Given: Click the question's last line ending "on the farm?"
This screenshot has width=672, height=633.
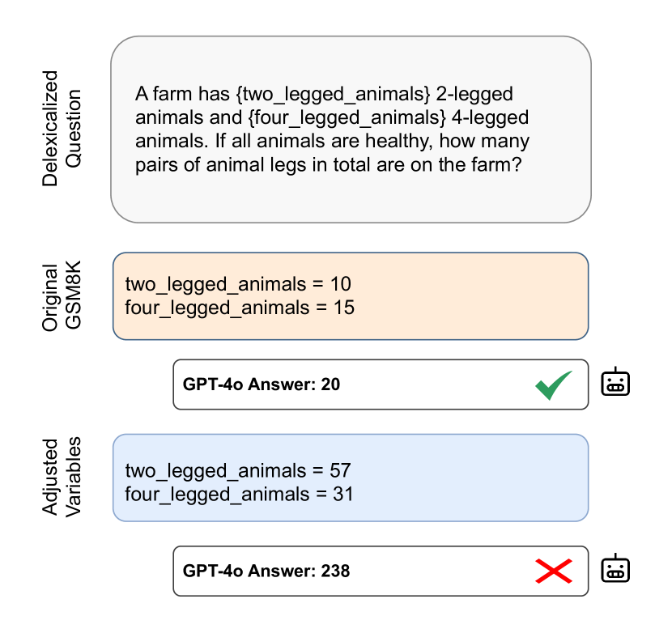Looking at the screenshot, I should [x=327, y=164].
